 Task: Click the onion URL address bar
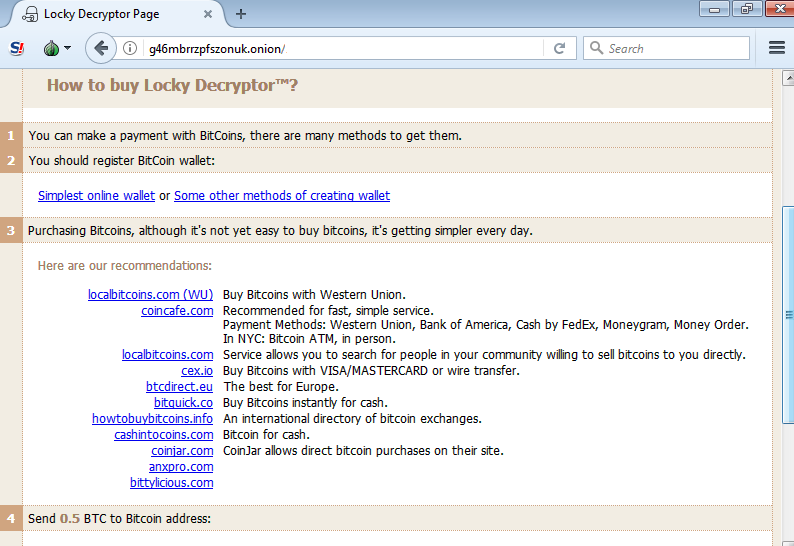340,48
